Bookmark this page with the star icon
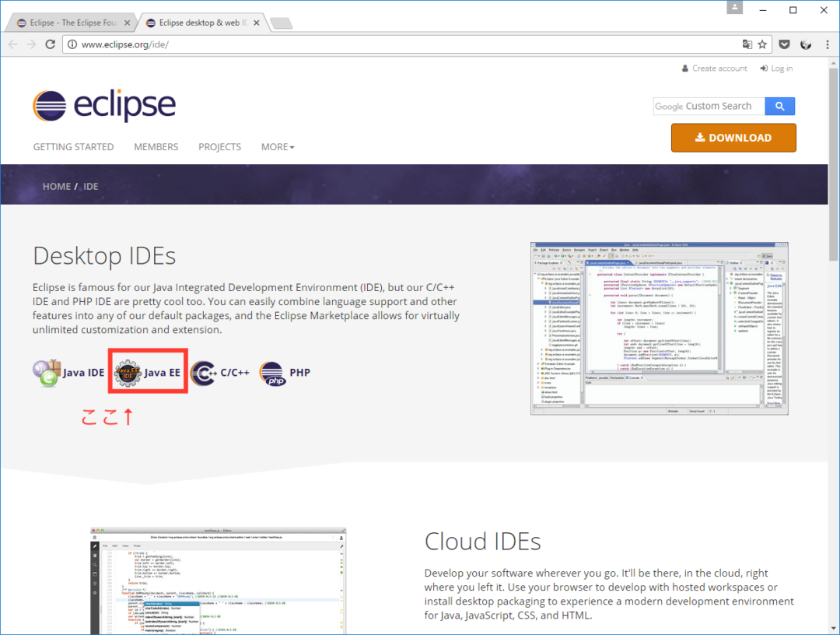 tap(762, 44)
